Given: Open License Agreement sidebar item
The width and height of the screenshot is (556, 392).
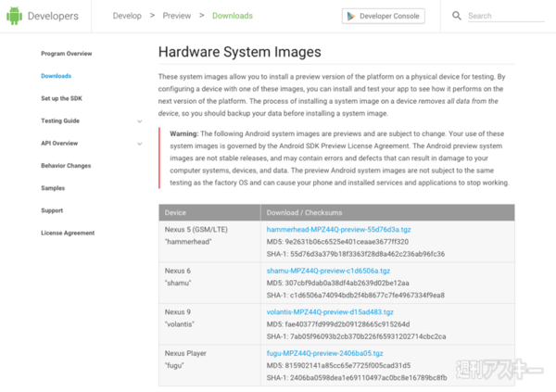Looking at the screenshot, I should tap(68, 233).
